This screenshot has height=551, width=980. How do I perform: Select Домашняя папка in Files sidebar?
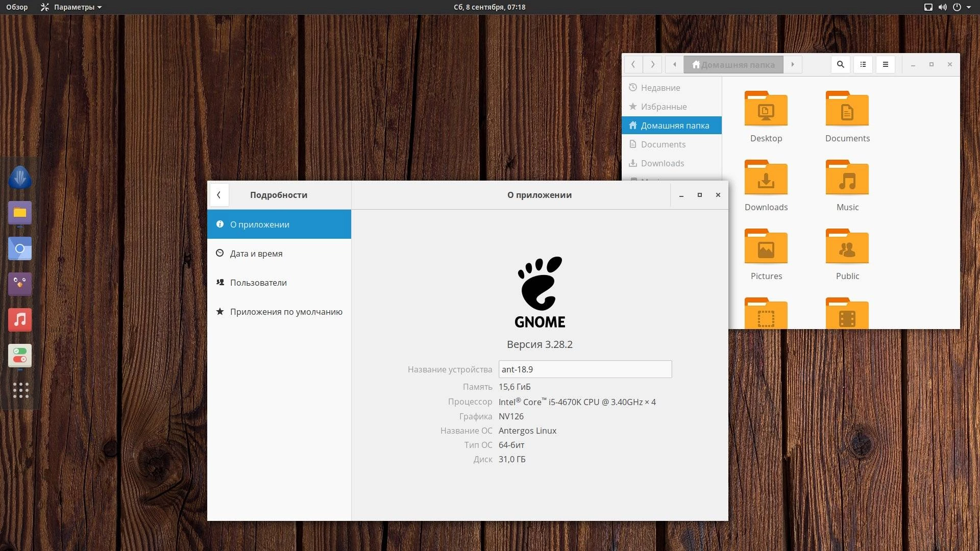[672, 126]
